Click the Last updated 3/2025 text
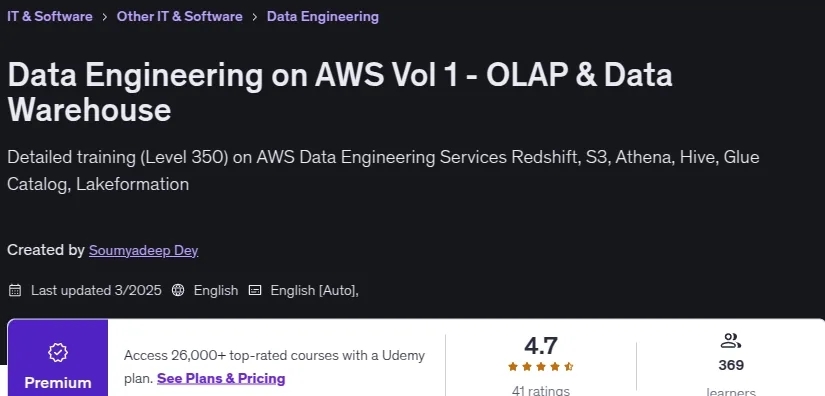This screenshot has height=396, width=825. 96,290
